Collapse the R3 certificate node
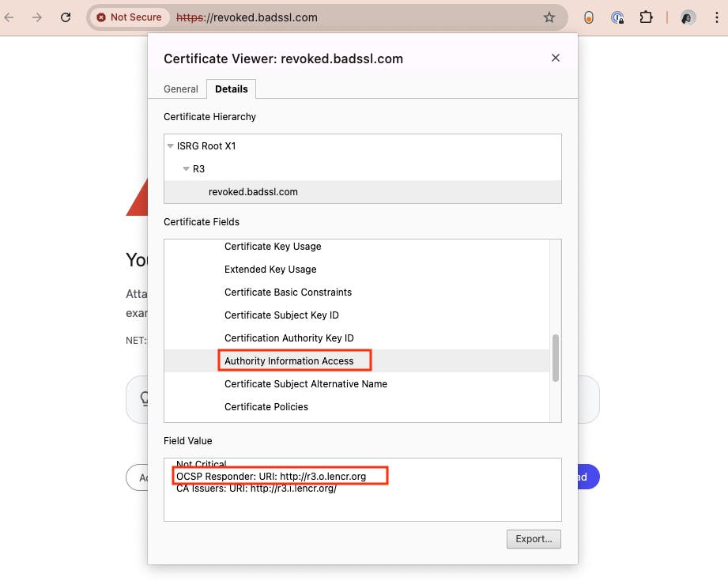Screen dimensions: 728x581 (x=187, y=169)
